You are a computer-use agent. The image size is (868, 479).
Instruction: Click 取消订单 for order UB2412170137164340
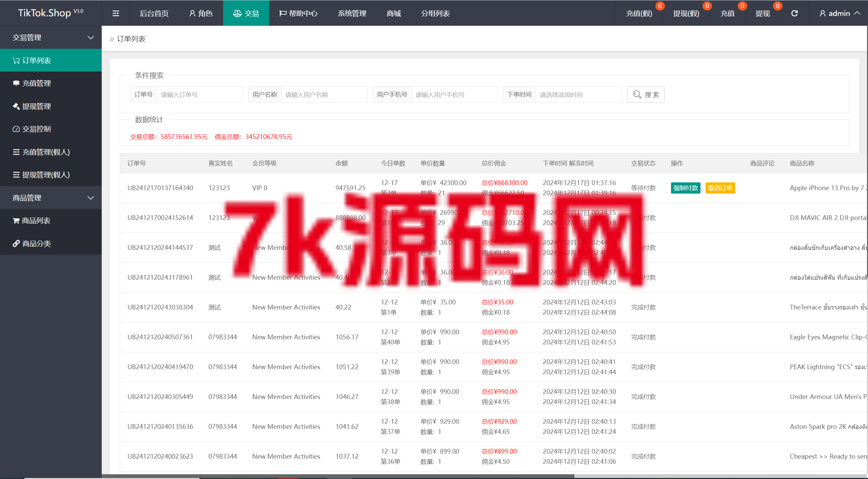coord(720,188)
